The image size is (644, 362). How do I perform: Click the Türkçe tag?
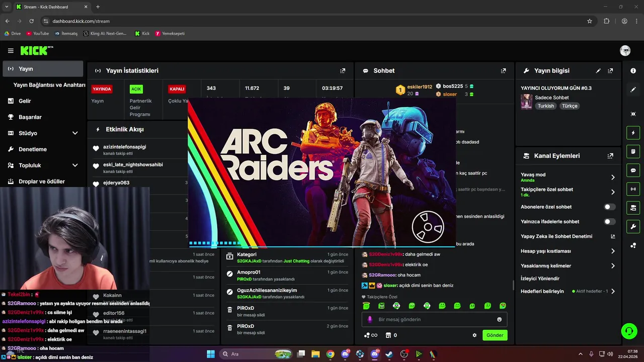[x=570, y=106]
